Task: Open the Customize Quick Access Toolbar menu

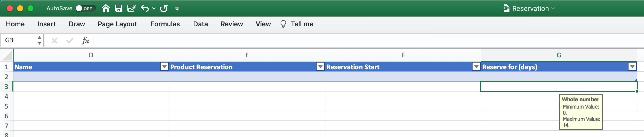Action: coord(177,9)
